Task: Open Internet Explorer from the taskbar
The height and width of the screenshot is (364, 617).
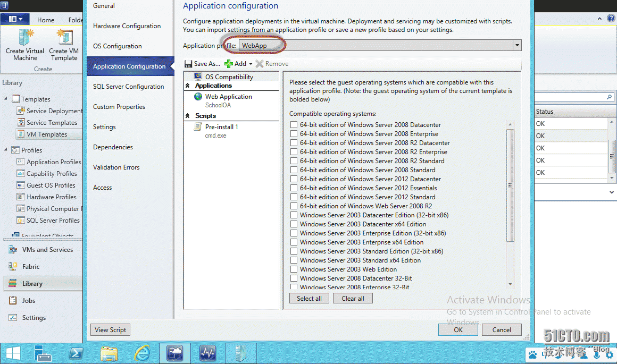Action: [x=142, y=353]
